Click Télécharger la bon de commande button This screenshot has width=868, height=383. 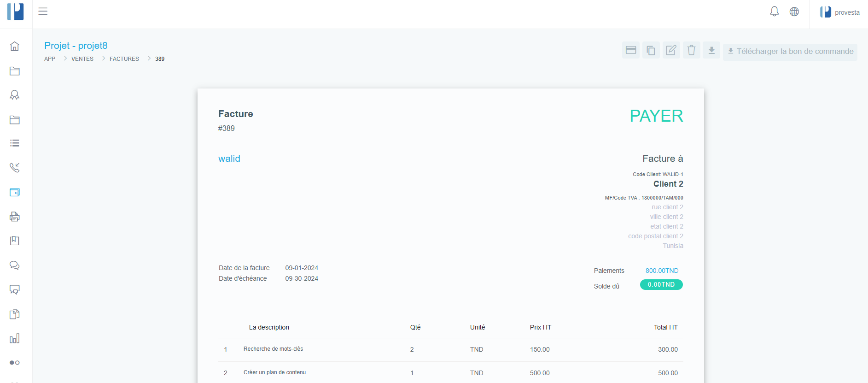(x=790, y=52)
